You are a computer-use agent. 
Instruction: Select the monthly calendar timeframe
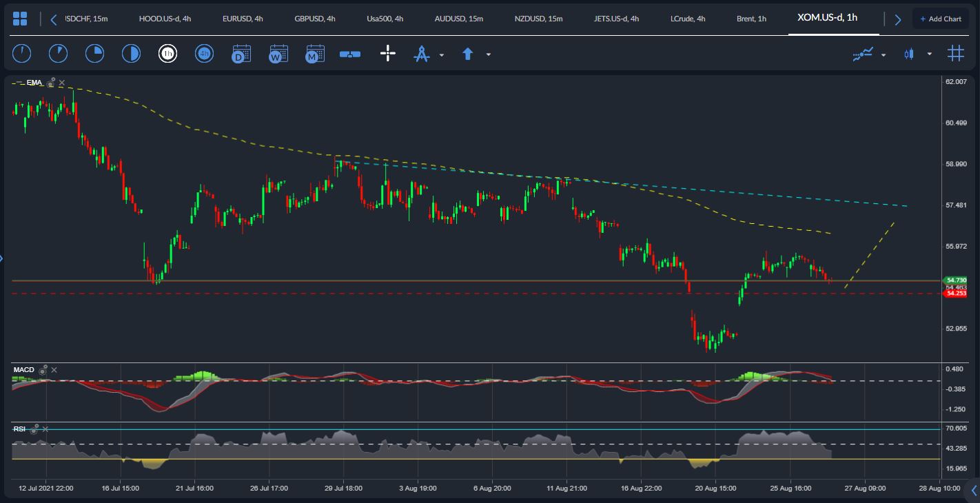[x=315, y=53]
